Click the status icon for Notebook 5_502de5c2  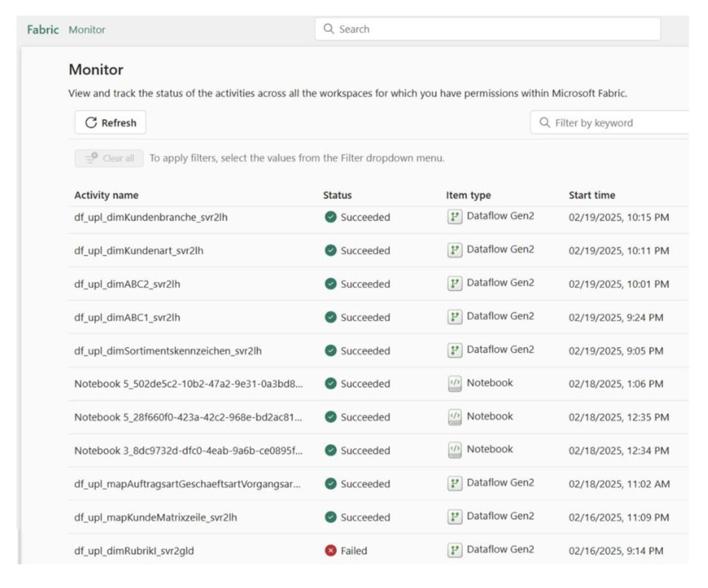tap(330, 384)
